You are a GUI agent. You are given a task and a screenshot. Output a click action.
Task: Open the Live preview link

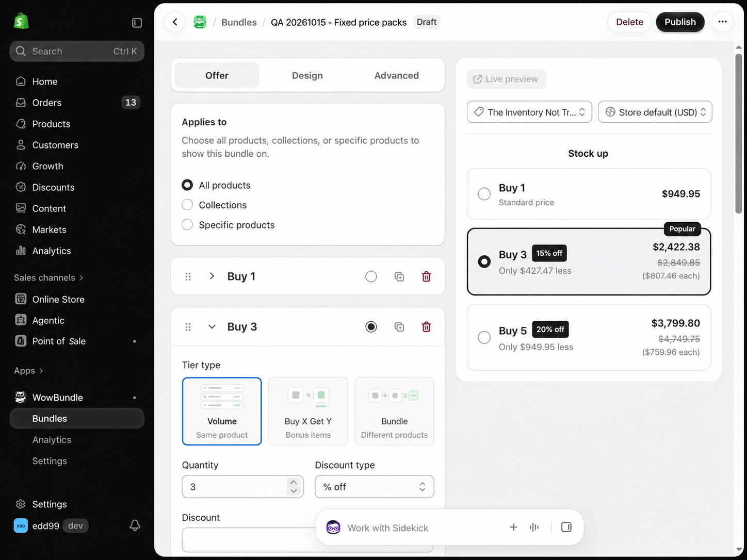[506, 79]
